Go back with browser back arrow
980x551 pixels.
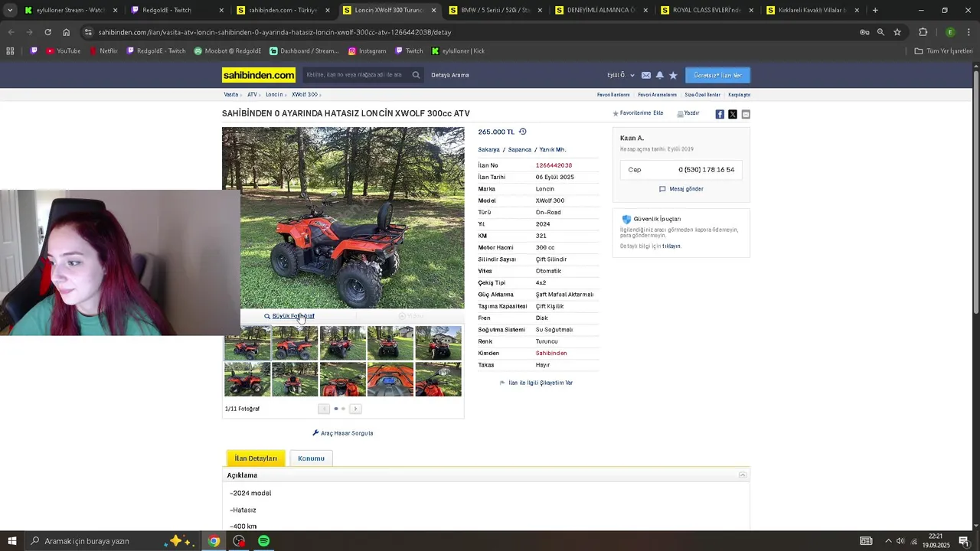click(x=11, y=32)
